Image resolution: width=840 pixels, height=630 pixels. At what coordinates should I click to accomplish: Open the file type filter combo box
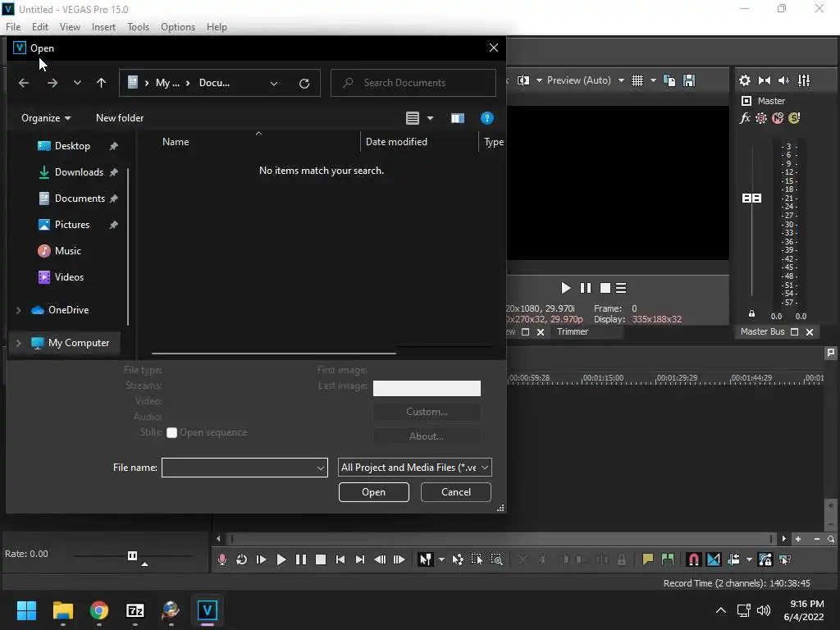(x=414, y=468)
